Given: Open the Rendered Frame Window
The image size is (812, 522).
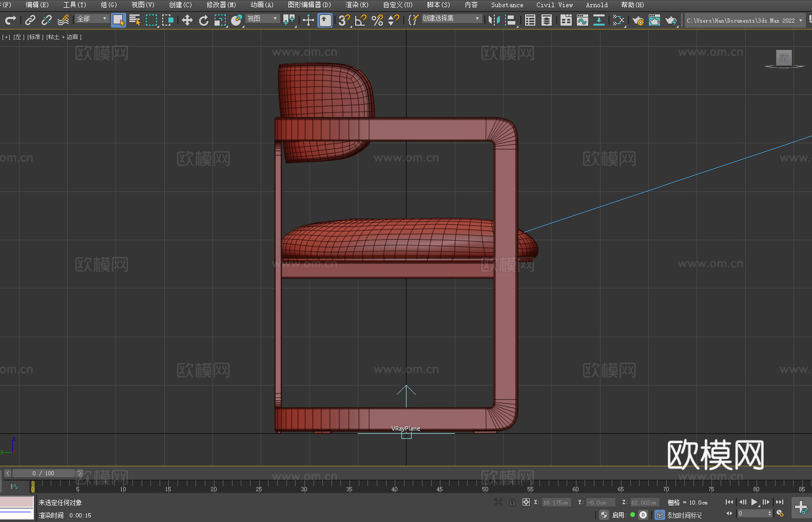Looking at the screenshot, I should 654,20.
